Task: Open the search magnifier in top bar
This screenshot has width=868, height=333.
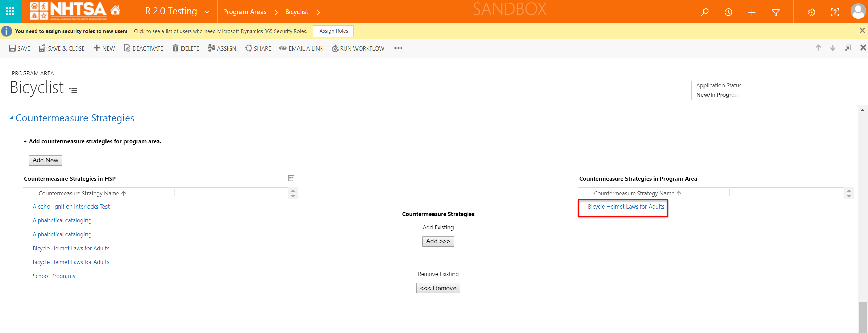Action: click(x=705, y=12)
